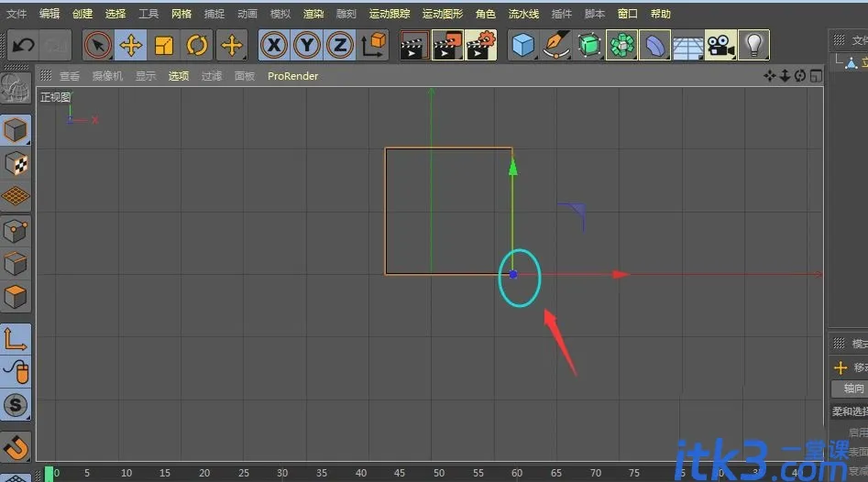Open the 帮助 menu

(x=661, y=14)
